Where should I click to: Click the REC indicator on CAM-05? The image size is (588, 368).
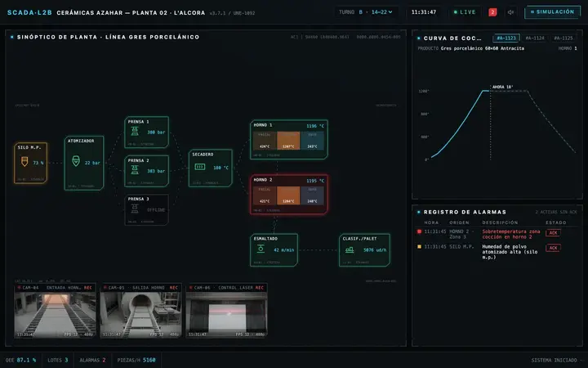(x=174, y=288)
